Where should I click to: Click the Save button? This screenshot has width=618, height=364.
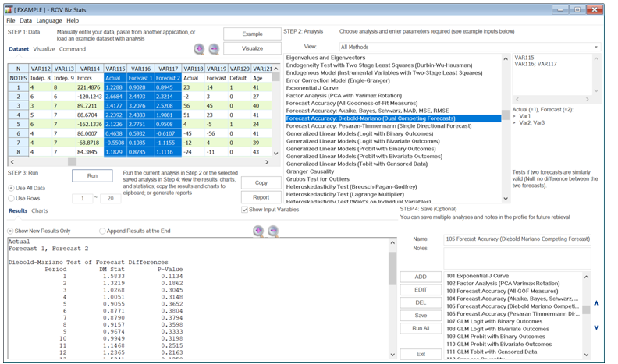(421, 316)
